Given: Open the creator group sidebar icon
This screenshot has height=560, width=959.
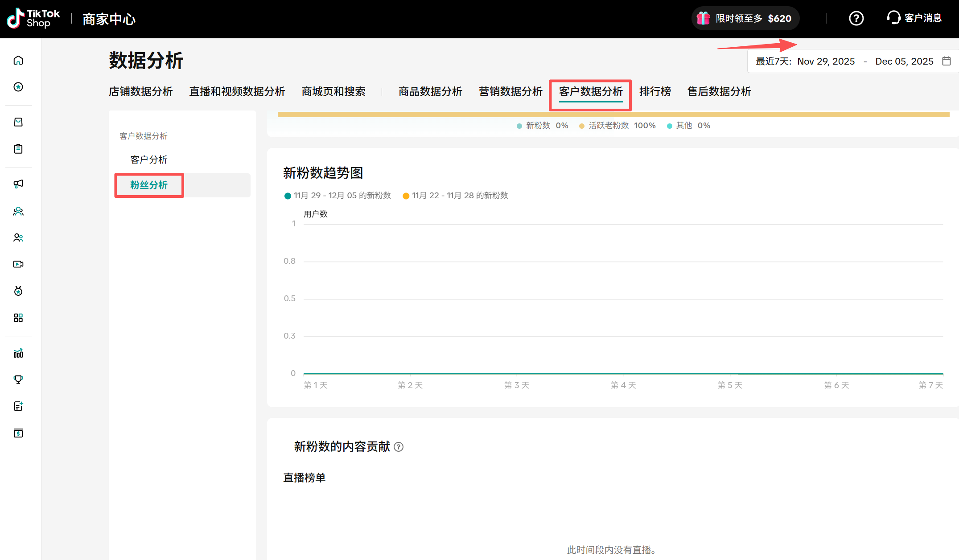Looking at the screenshot, I should pos(18,211).
